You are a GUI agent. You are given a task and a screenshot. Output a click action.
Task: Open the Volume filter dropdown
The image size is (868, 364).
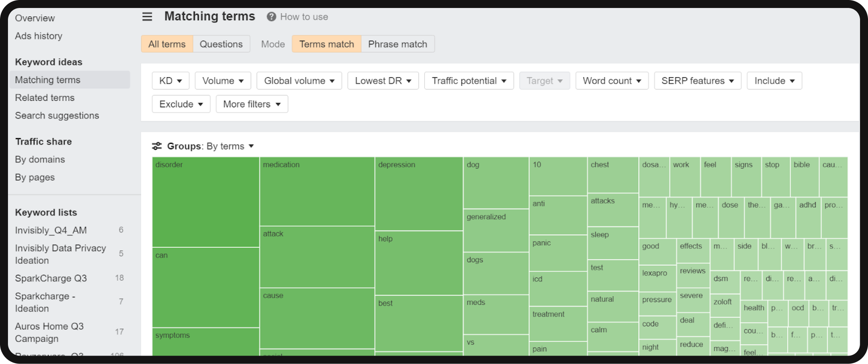pos(223,81)
